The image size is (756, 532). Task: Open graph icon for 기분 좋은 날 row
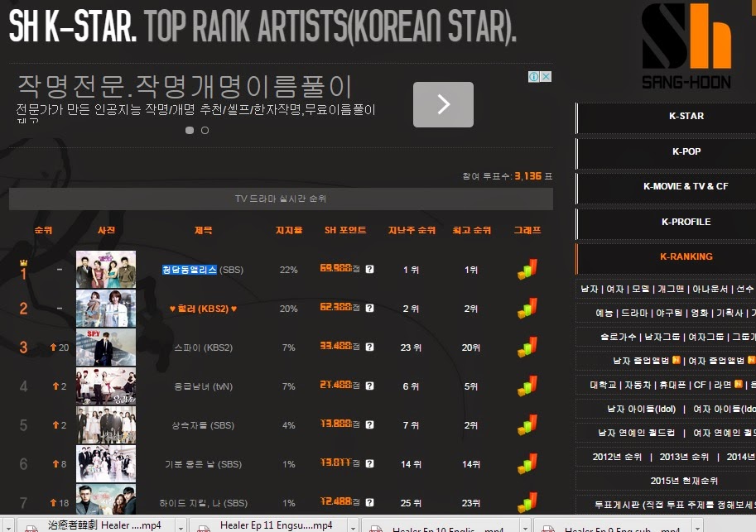point(527,464)
